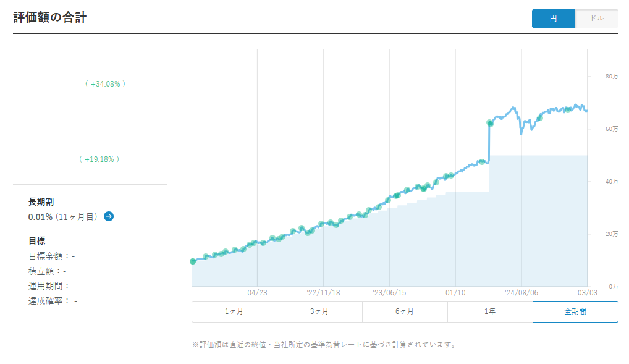629x364 pixels.
Task: Click the 04/23 date axis label
Action: [x=257, y=292]
